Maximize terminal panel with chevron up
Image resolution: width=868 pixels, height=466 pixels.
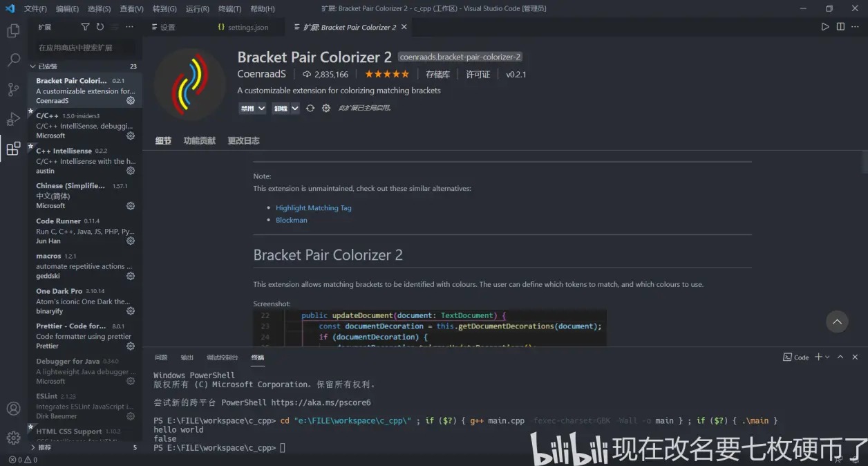[840, 357]
